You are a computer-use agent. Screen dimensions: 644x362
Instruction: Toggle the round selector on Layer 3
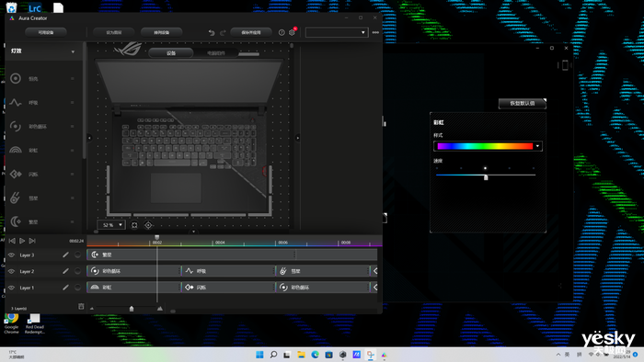point(77,255)
